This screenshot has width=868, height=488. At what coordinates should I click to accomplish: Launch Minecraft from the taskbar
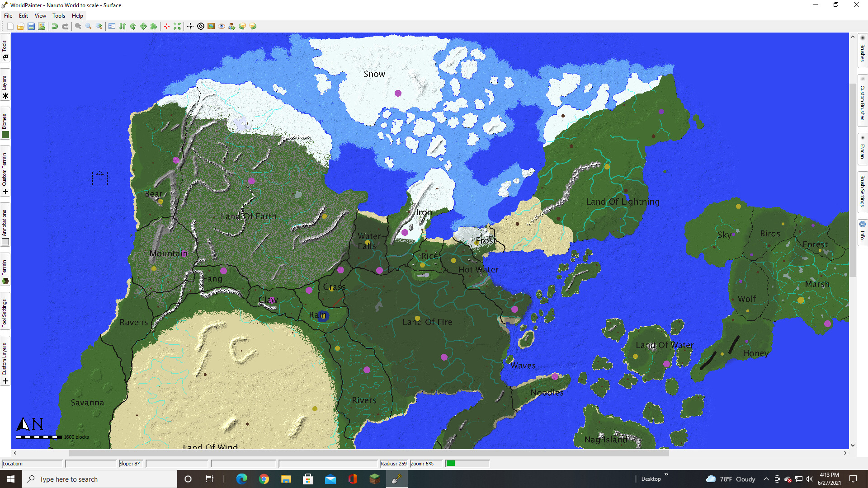374,479
